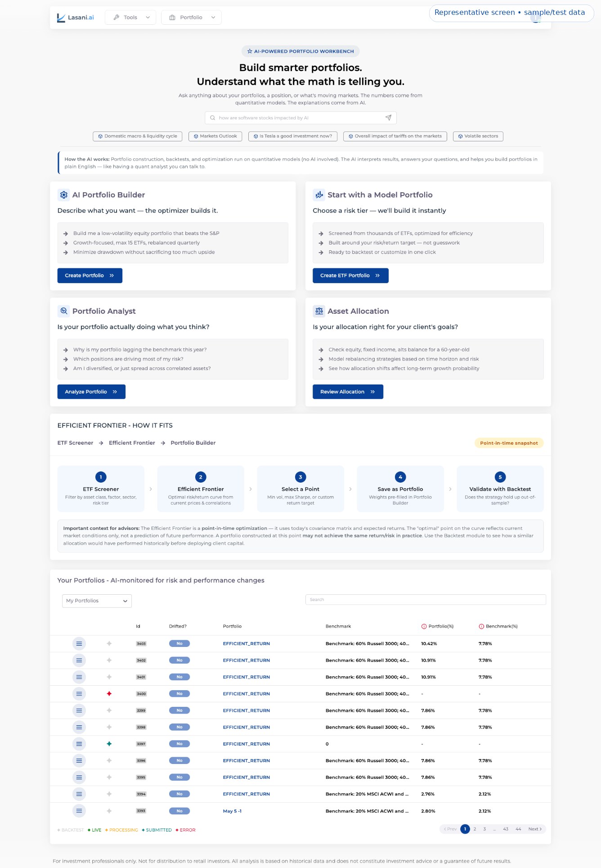Open EFFICIENT_RETURN portfolio with id 3394

(x=247, y=794)
